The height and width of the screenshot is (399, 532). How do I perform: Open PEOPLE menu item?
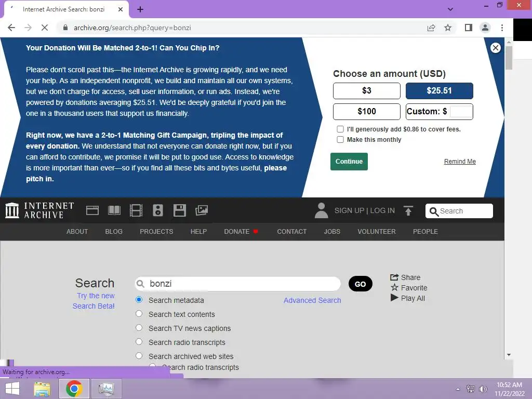(x=425, y=231)
